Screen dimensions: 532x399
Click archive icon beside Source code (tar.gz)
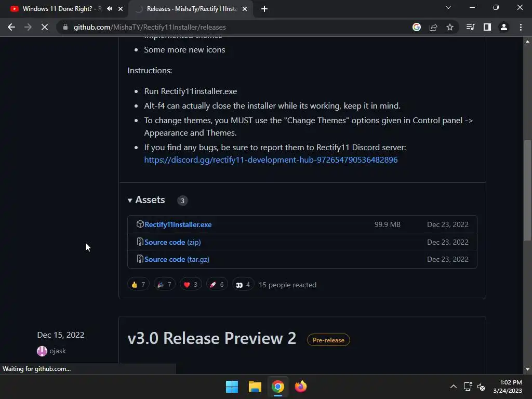click(x=140, y=259)
